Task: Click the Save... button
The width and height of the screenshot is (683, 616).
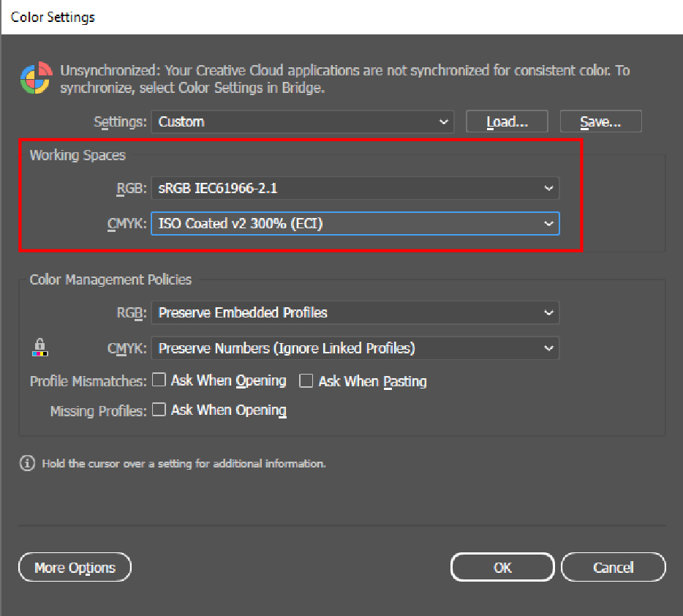Action: tap(600, 121)
